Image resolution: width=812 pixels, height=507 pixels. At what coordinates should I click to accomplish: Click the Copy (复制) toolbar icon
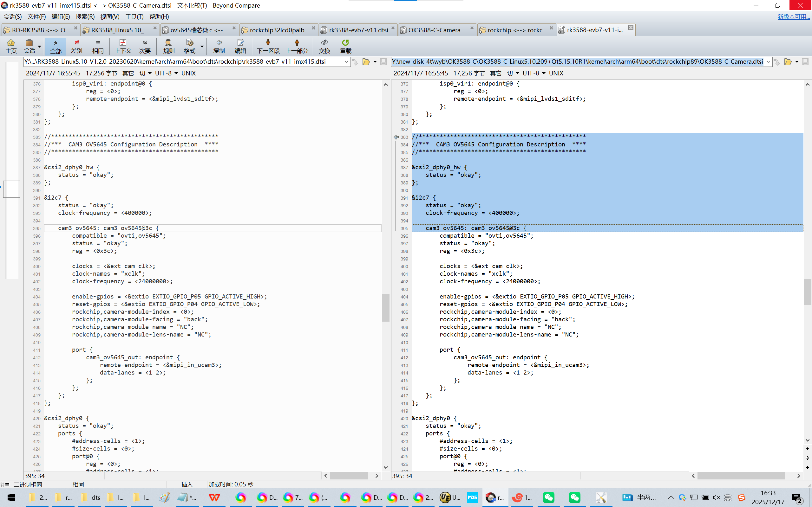[219, 46]
